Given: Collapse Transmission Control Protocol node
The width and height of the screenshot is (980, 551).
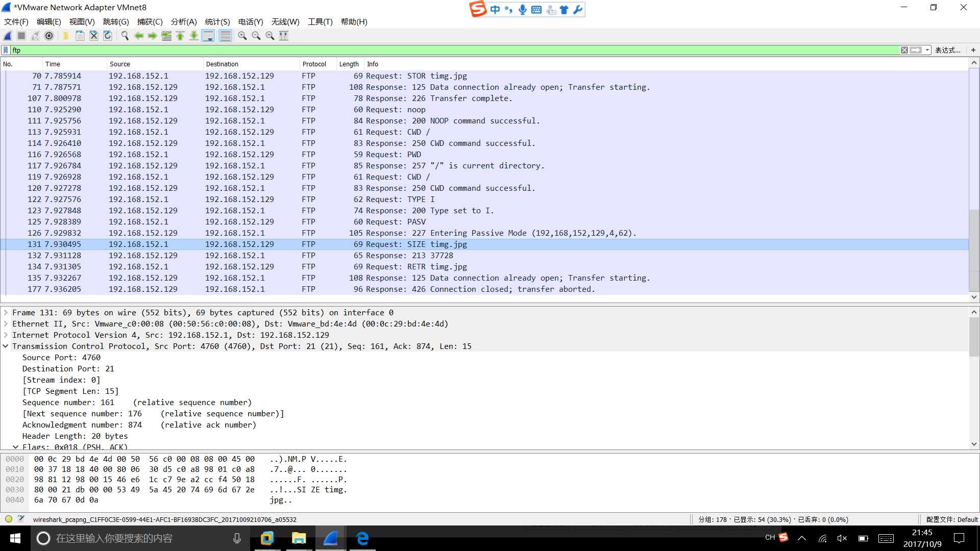Looking at the screenshot, I should tap(6, 346).
